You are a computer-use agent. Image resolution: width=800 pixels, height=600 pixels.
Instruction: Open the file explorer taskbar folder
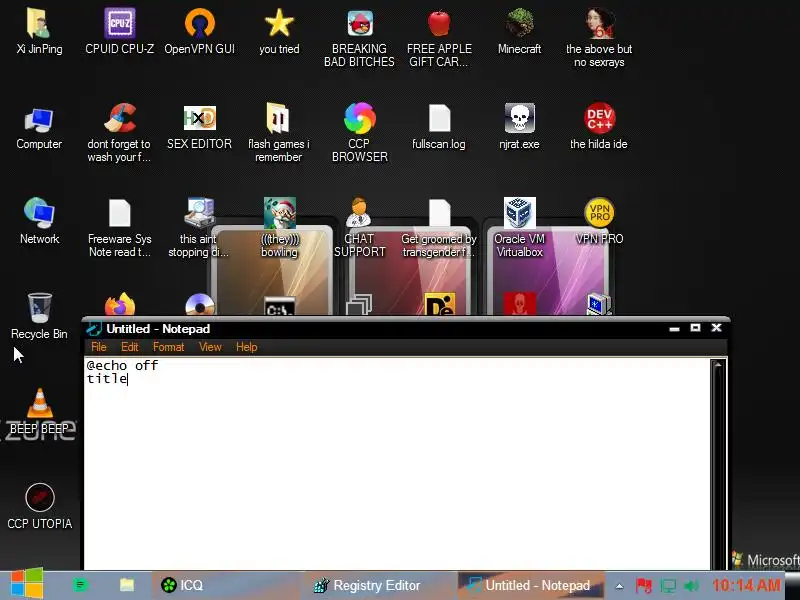point(127,585)
